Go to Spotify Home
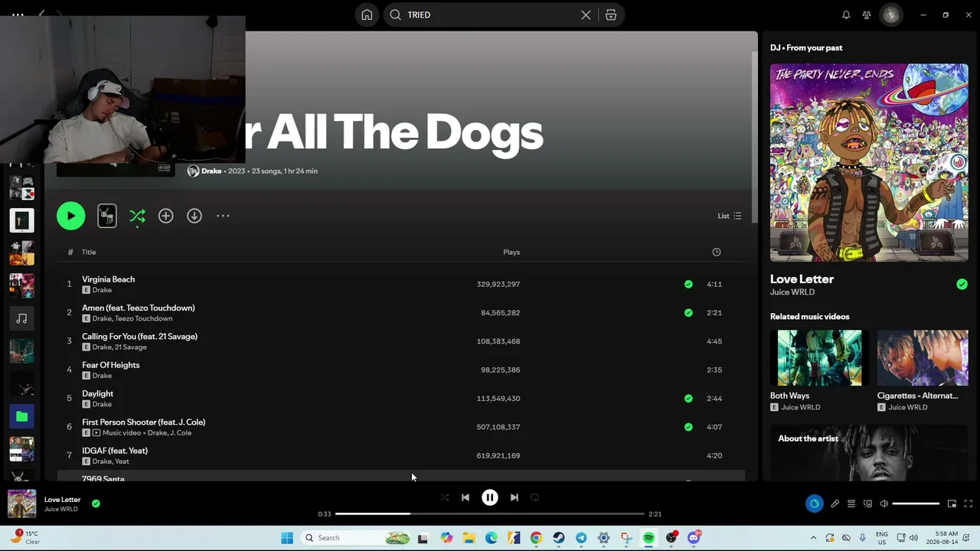Screen dimensions: 980x551 tap(367, 15)
